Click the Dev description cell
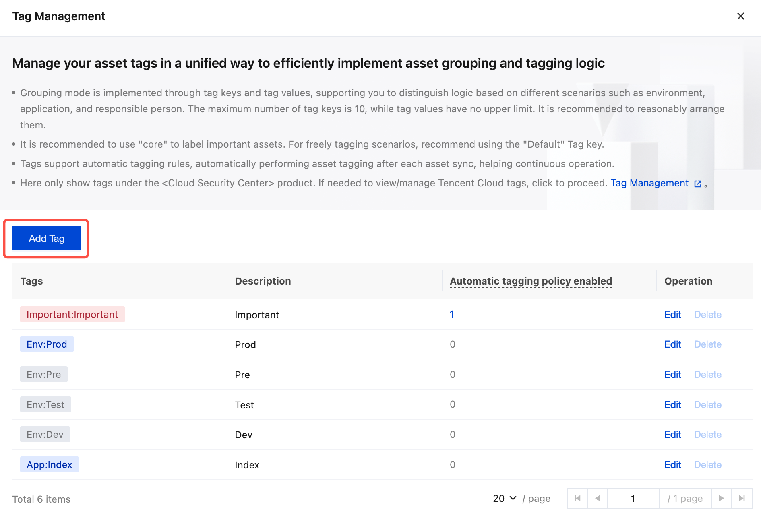The height and width of the screenshot is (532, 761). pyautogui.click(x=244, y=435)
